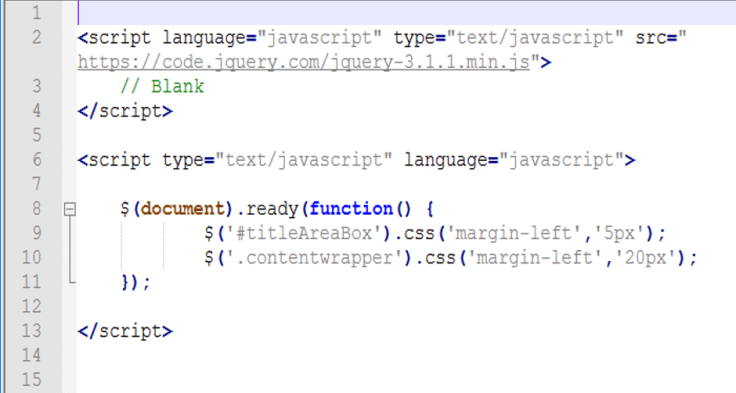Click 'text/javascript' value on line 6
The height and width of the screenshot is (393, 736).
pos(304,160)
